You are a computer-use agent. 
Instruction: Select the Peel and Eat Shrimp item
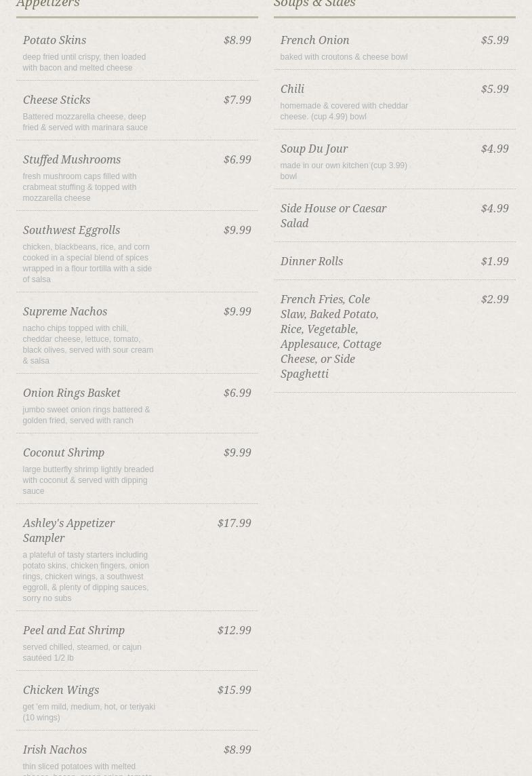tap(73, 631)
